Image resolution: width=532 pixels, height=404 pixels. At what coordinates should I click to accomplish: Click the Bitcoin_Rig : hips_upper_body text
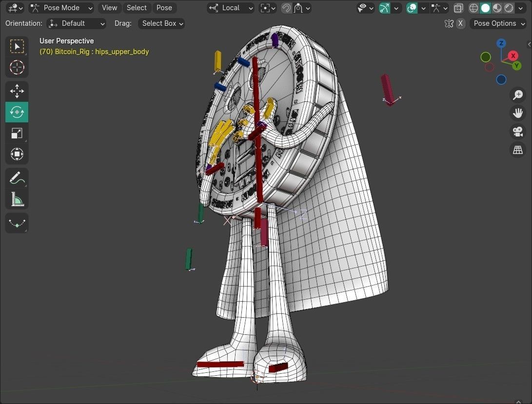pos(94,52)
